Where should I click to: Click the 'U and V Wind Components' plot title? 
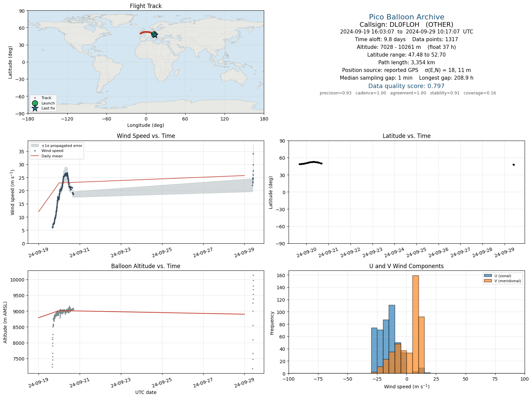point(406,266)
